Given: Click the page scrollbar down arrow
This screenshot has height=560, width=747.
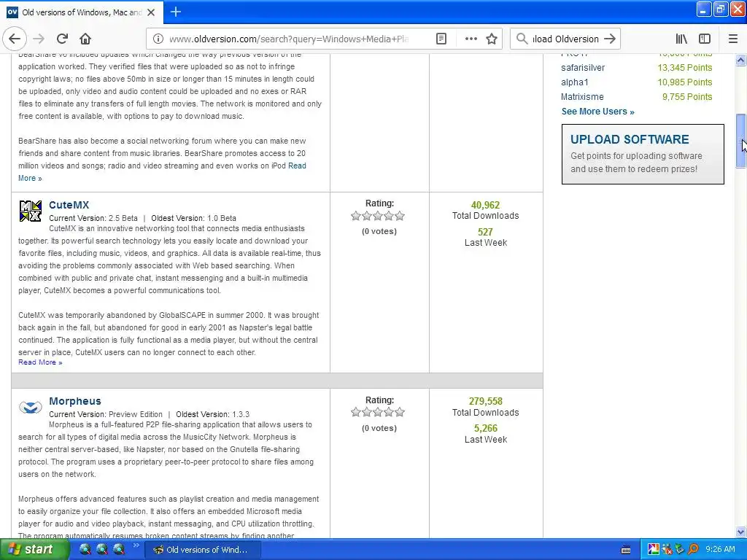Looking at the screenshot, I should pyautogui.click(x=740, y=532).
